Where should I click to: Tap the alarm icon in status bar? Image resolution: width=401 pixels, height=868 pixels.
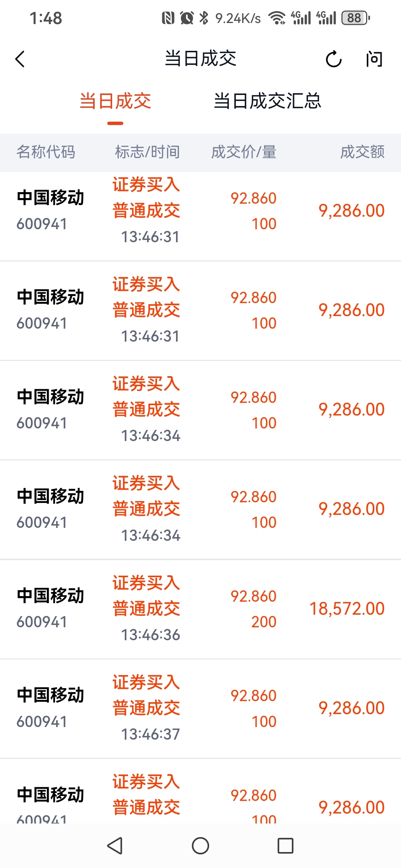pos(187,18)
